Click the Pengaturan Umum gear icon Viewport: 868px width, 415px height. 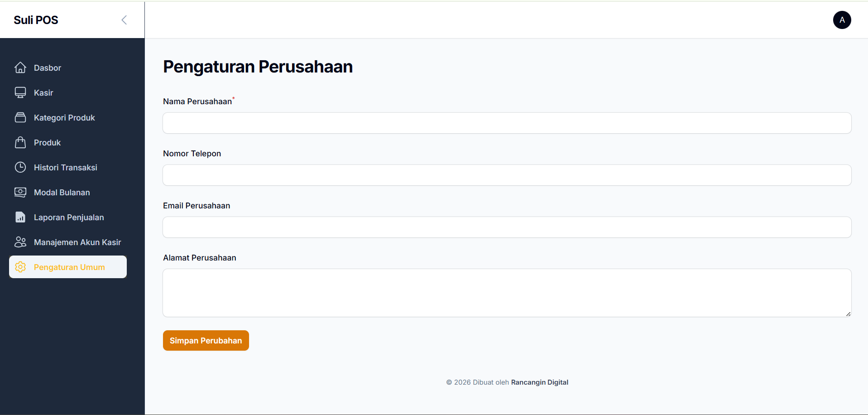pos(20,267)
